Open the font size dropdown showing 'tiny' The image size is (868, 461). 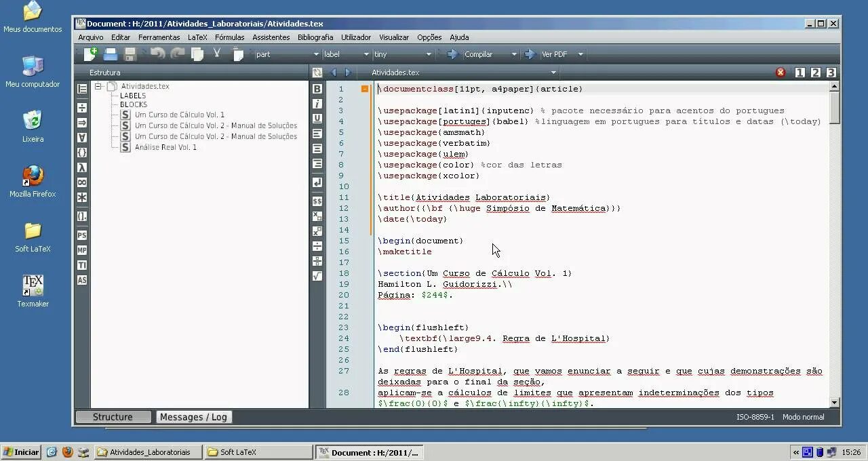pos(403,54)
